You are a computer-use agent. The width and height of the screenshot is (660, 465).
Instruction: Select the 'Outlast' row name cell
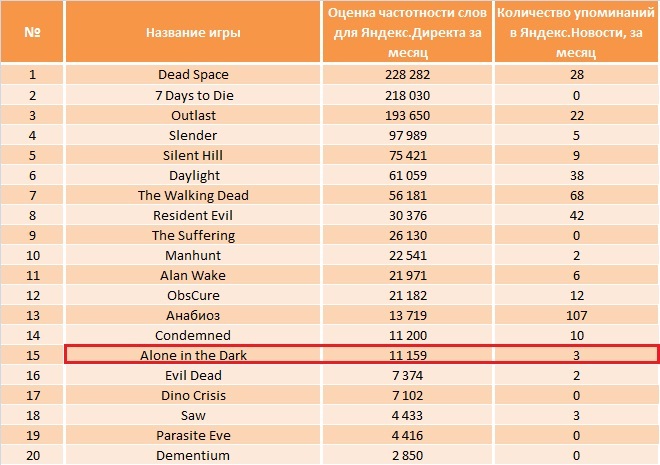point(193,115)
